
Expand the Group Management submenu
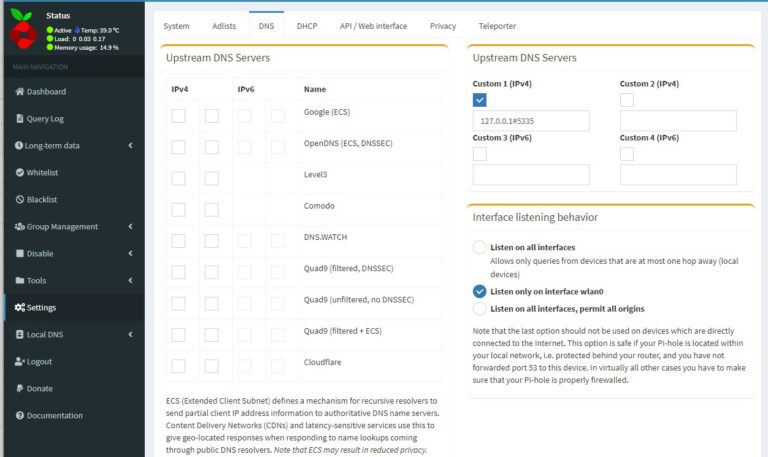click(130, 227)
